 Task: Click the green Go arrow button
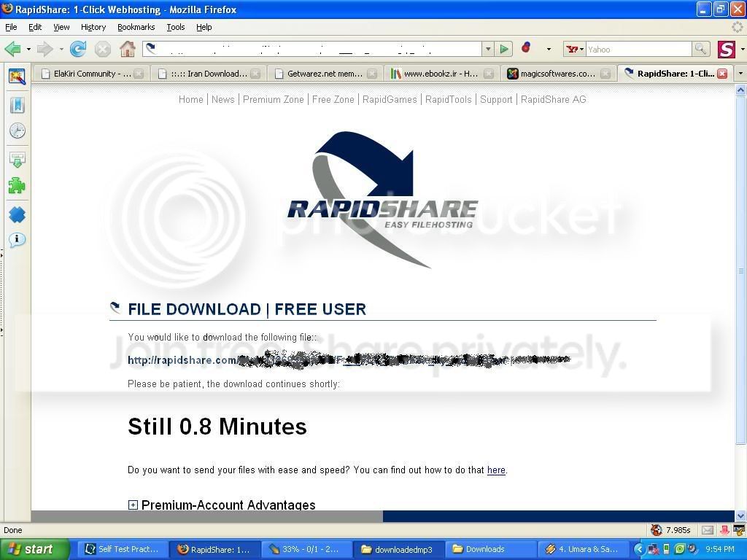(x=503, y=49)
